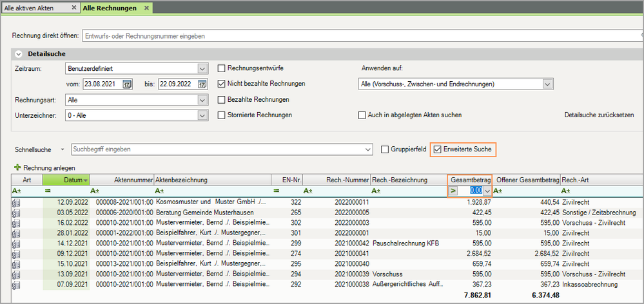Click attachment icon of invoice 2021000040
This screenshot has height=304, width=644.
click(x=16, y=264)
